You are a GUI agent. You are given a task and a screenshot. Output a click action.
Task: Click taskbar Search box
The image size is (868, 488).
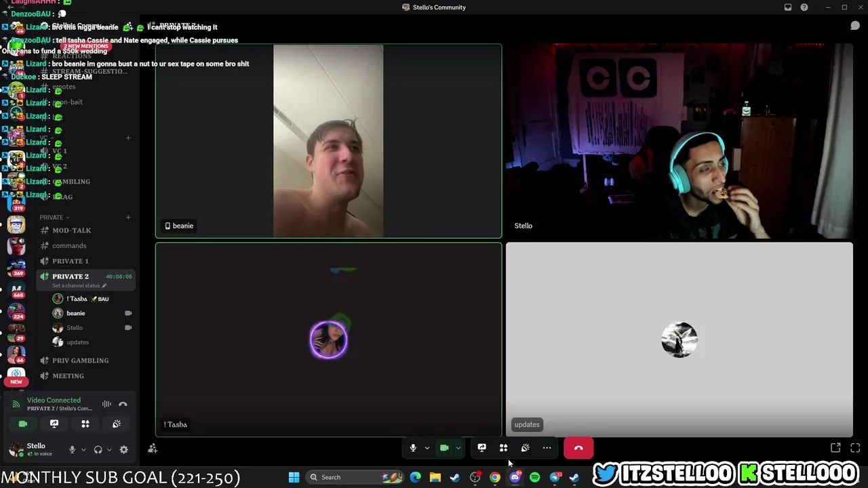coord(357,477)
